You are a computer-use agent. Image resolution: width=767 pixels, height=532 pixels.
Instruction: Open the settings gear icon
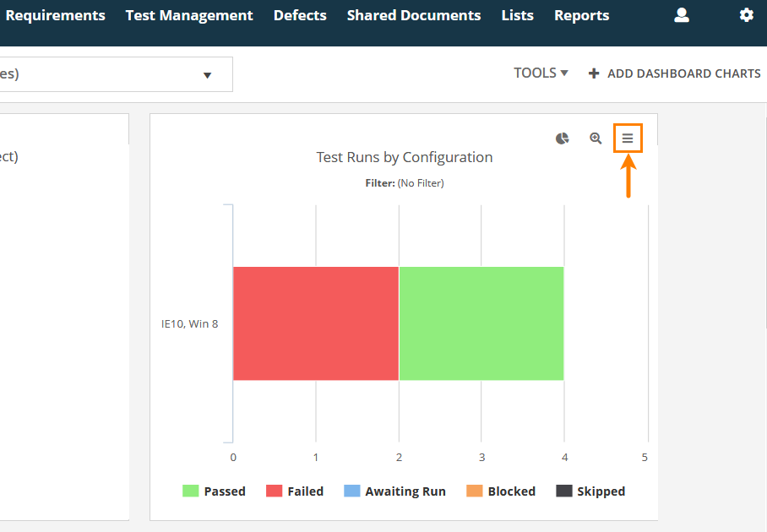746,15
